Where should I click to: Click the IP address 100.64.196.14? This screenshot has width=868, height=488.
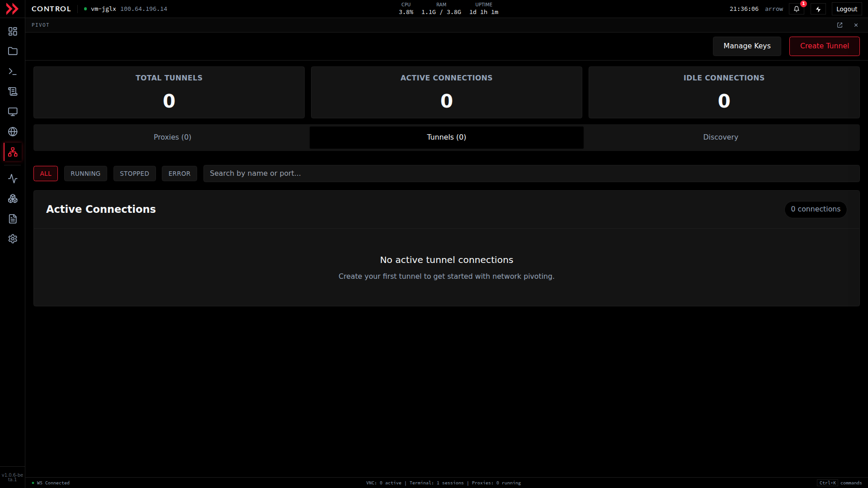(x=144, y=9)
